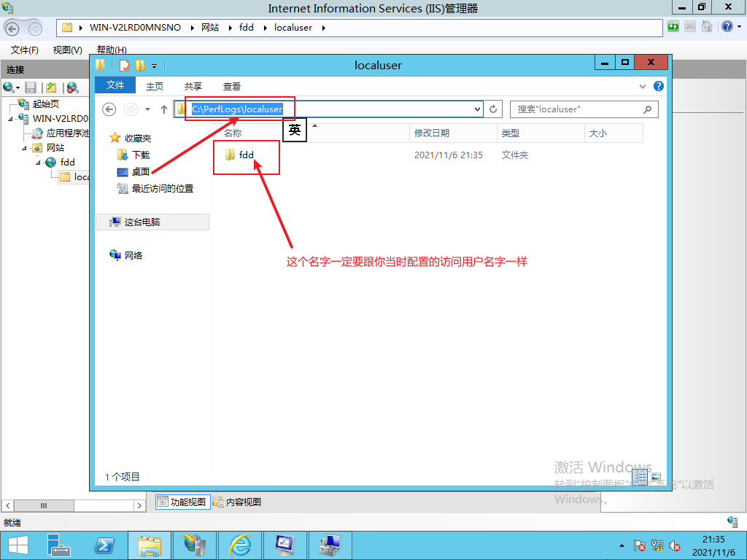
Task: Open Explorer help question mark icon
Action: tap(659, 86)
